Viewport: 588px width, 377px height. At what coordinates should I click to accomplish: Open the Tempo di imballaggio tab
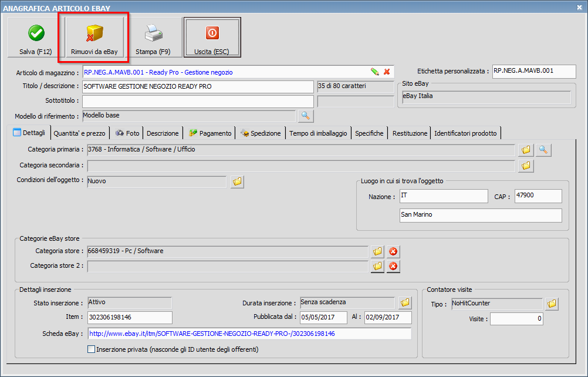(318, 133)
